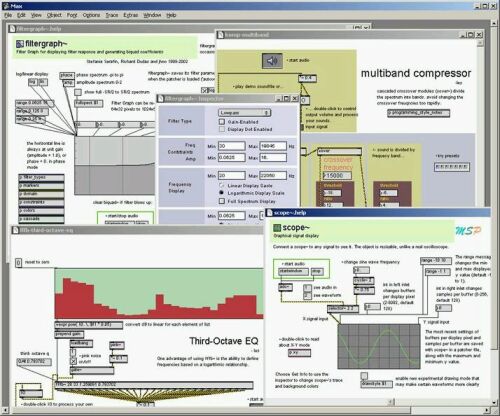The height and width of the screenshot is (416, 500).
Task: Open the Extras menu
Action: coord(130,15)
